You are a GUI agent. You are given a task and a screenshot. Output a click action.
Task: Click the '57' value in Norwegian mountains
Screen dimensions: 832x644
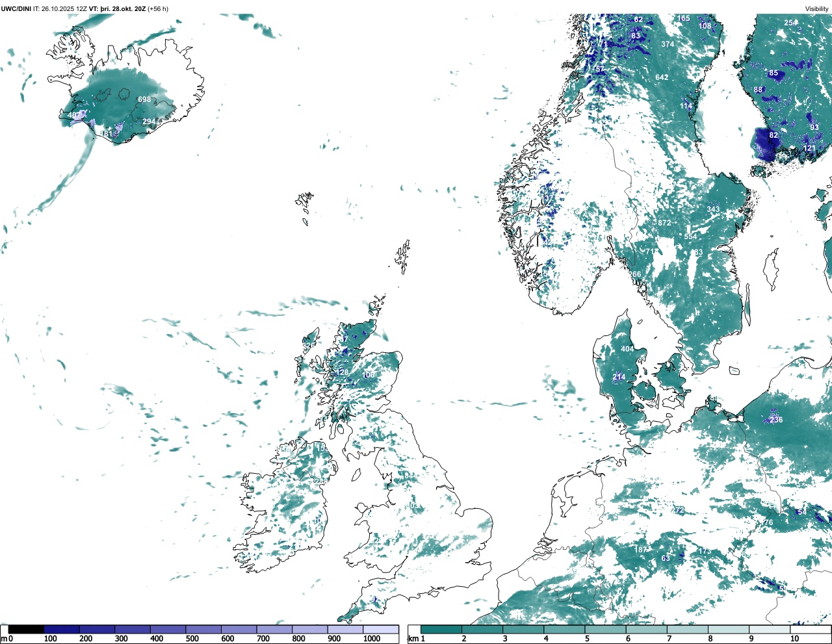point(600,69)
